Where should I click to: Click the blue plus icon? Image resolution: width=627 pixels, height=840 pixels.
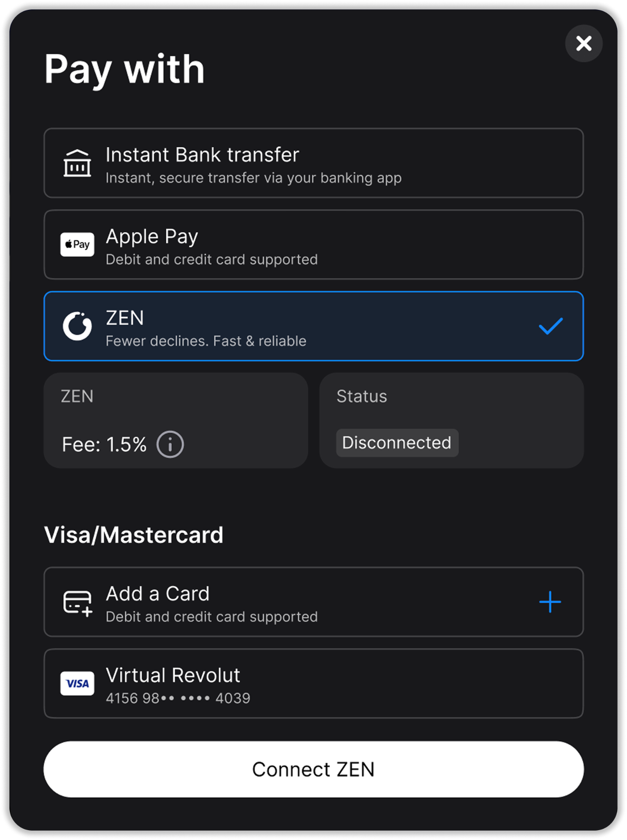click(550, 602)
